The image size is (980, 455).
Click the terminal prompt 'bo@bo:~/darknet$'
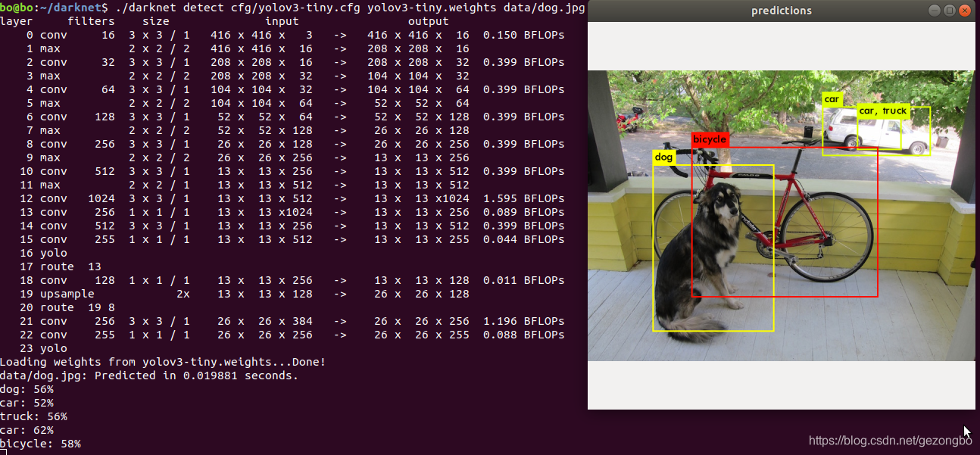55,8
